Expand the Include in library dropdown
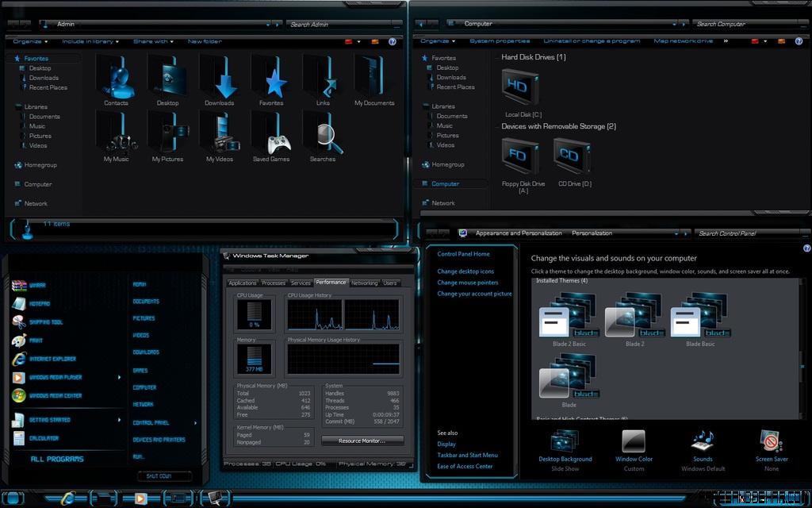Viewport: 812px width, 508px height. coord(90,41)
